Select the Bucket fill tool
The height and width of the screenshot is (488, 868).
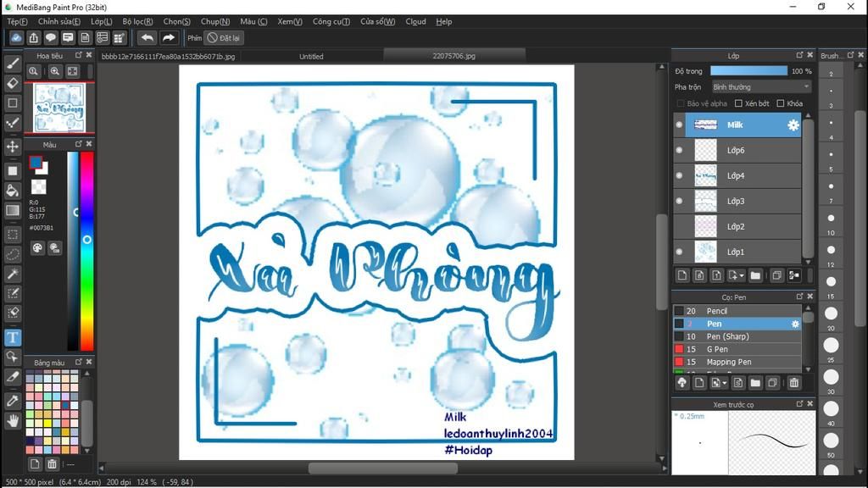pyautogui.click(x=13, y=191)
